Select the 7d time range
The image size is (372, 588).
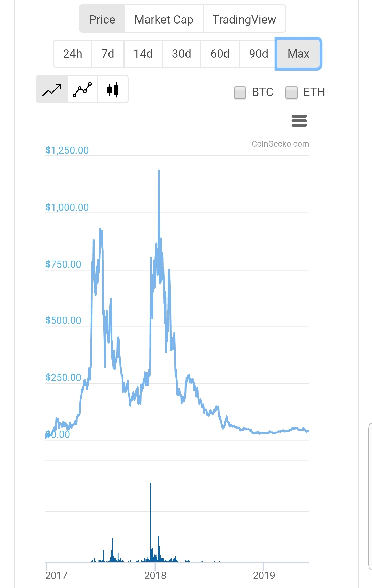(108, 54)
